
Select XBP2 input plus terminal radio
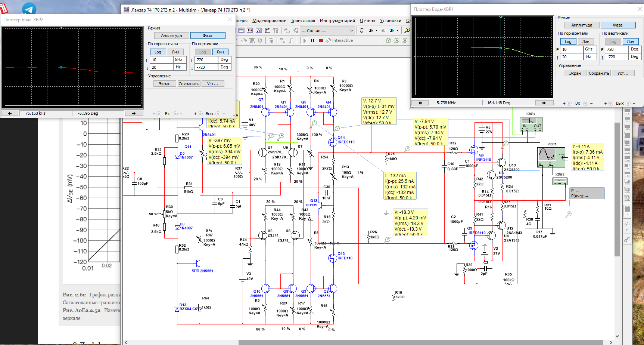pyautogui.click(x=159, y=114)
